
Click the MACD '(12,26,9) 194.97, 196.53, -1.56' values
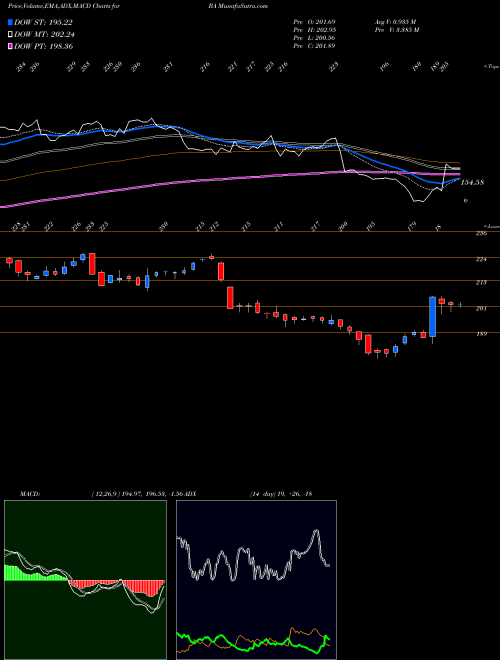138,494
